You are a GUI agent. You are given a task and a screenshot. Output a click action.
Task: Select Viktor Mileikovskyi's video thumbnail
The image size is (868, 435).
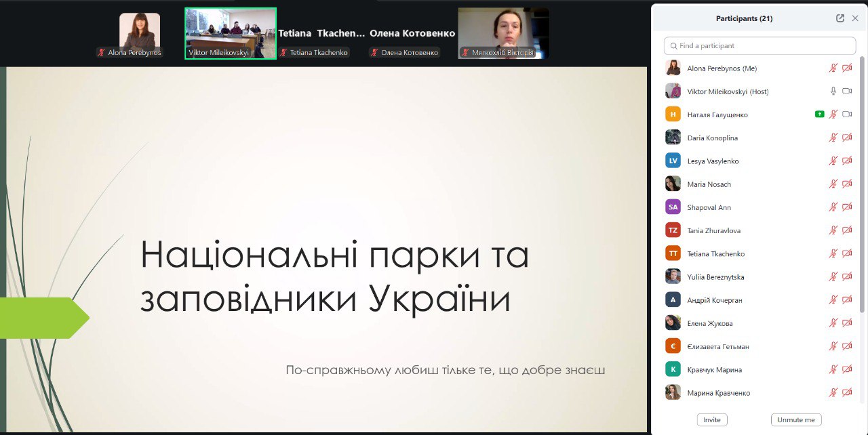click(231, 33)
